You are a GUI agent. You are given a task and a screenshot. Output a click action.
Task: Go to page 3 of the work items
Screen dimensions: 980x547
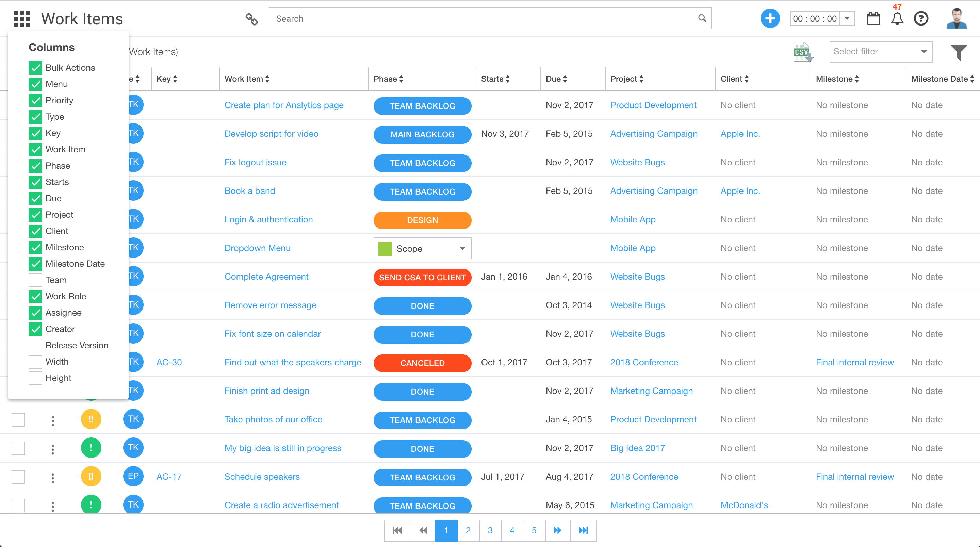click(490, 530)
